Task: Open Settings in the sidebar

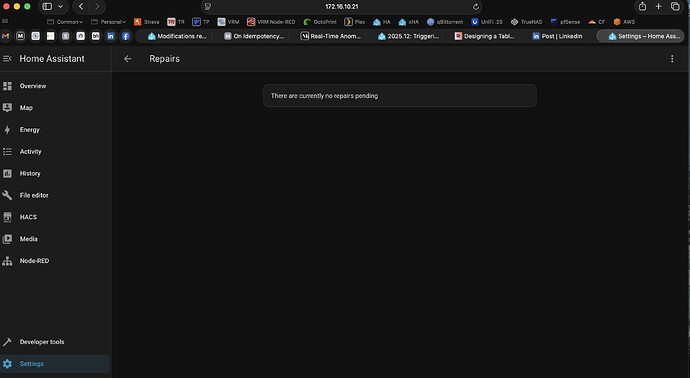Action: pos(55,364)
